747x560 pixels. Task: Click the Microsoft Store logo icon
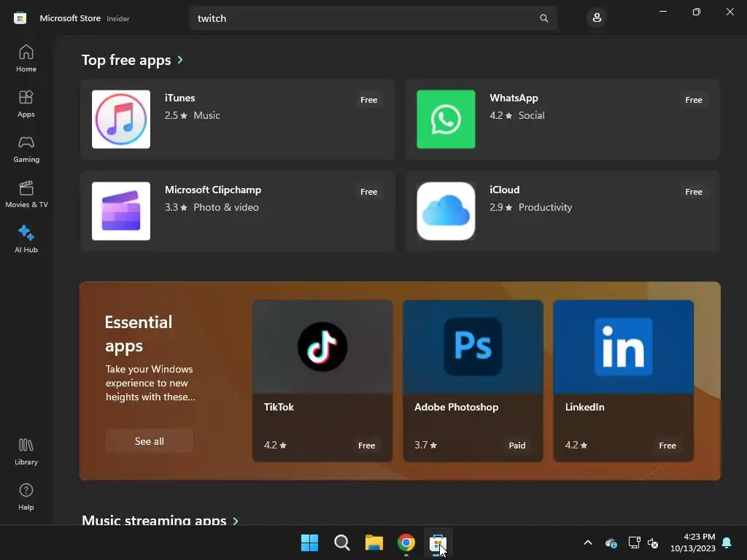click(20, 18)
